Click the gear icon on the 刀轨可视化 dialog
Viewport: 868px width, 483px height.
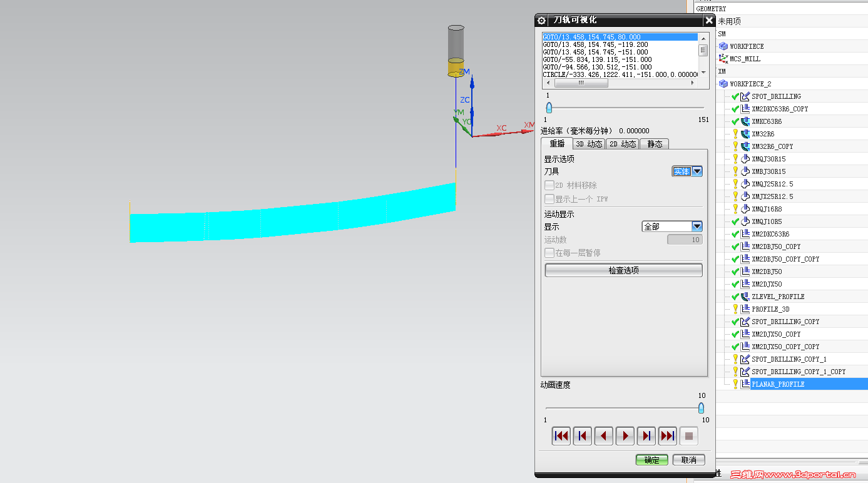[541, 20]
